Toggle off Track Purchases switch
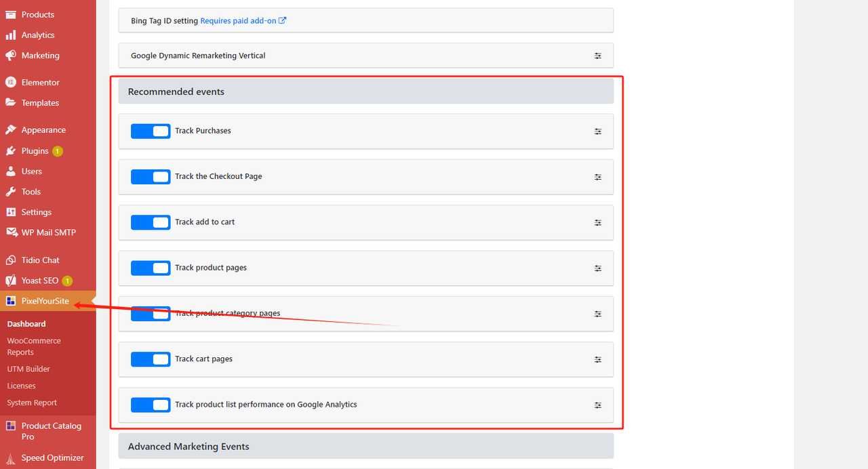Screen dimensions: 868x469 click(151, 131)
